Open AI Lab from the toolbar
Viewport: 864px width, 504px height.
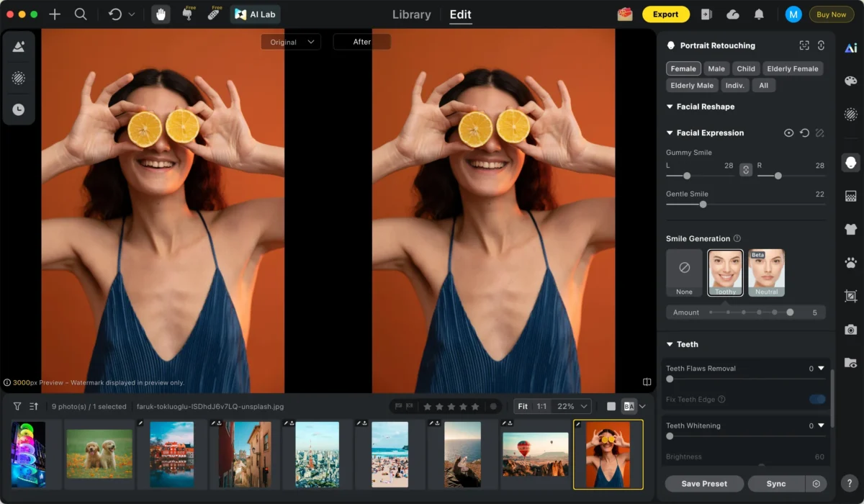[x=255, y=14]
